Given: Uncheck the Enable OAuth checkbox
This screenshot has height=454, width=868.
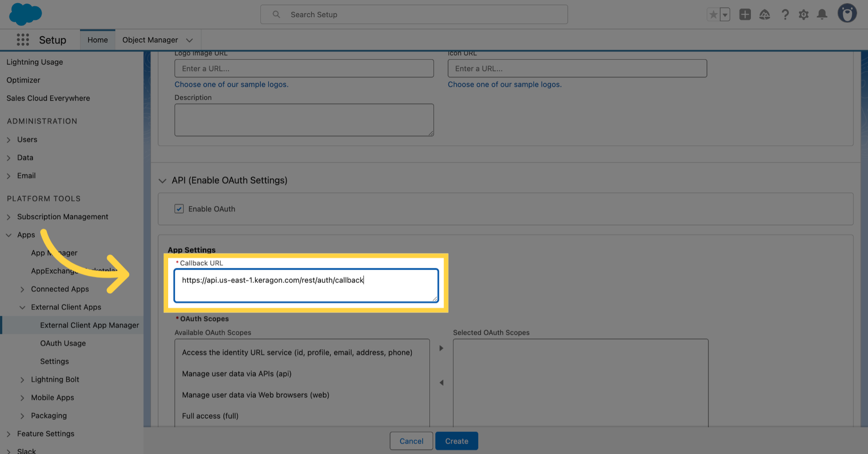Looking at the screenshot, I should coord(179,209).
